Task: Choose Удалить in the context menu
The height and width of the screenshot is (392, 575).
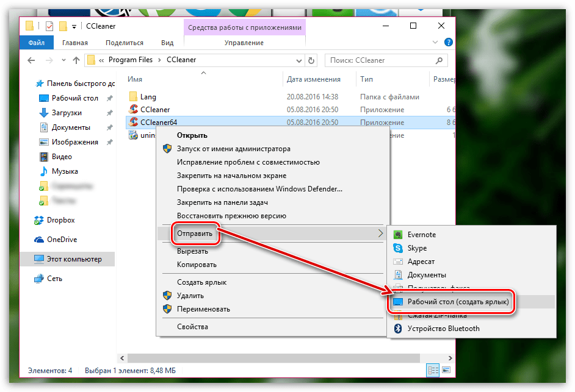Action: tap(190, 296)
